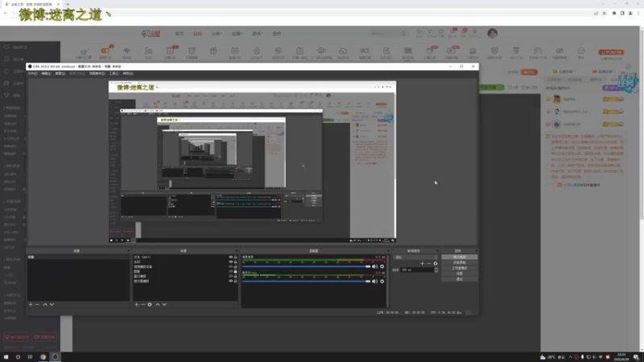Click top highlighted button in Controls panel

tap(459, 257)
